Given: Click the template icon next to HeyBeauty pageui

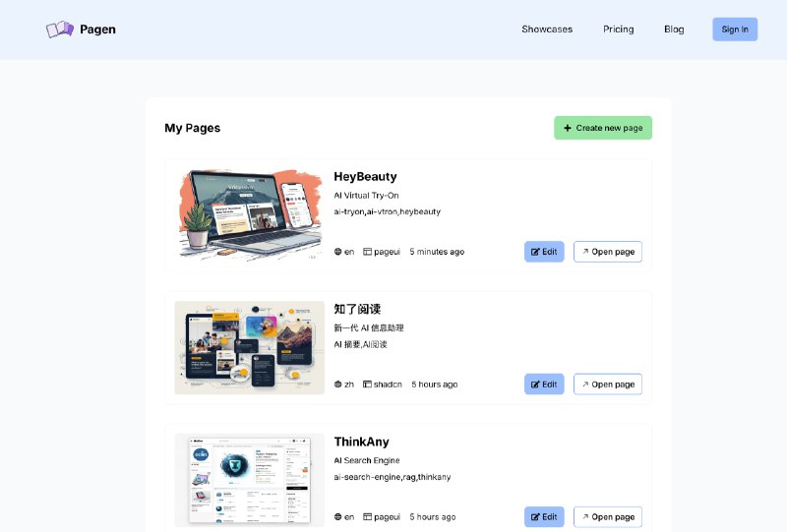Looking at the screenshot, I should coord(367,252).
